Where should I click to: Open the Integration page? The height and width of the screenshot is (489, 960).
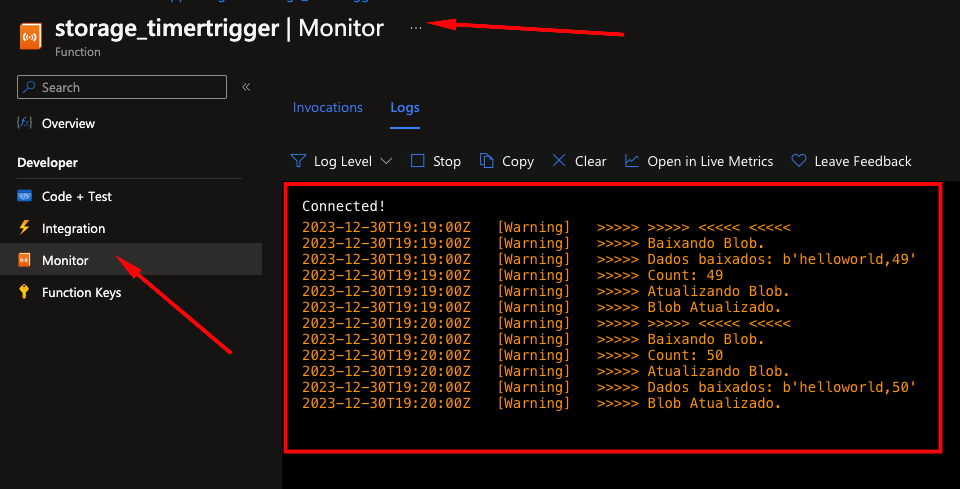(73, 229)
